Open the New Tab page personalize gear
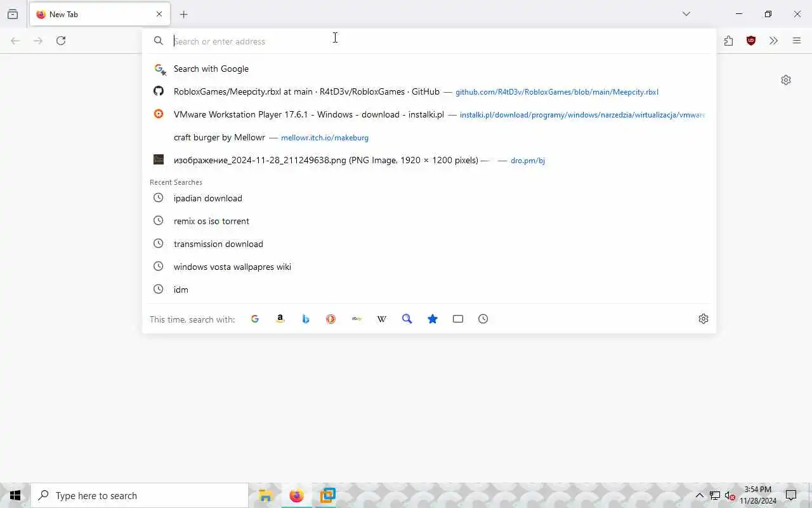This screenshot has width=812, height=508. [786, 80]
